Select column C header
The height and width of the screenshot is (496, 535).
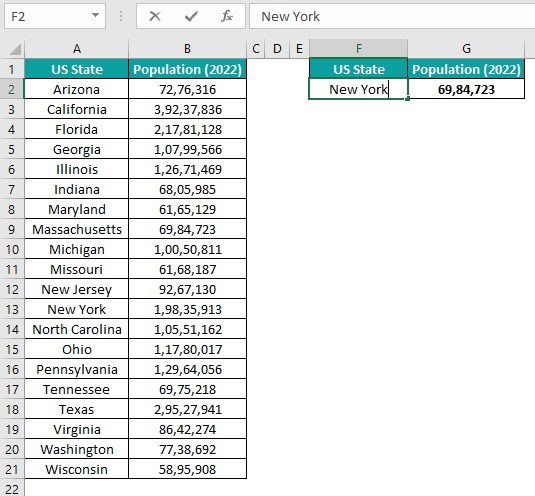(x=256, y=49)
